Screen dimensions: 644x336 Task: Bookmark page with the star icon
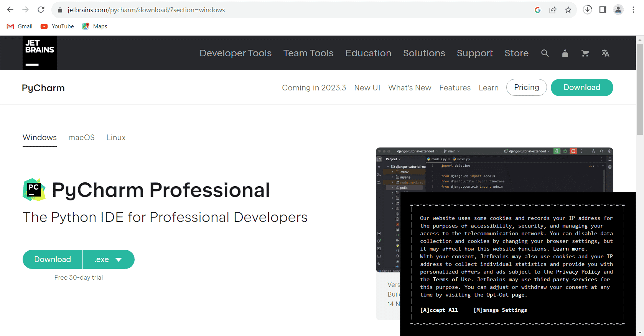tap(568, 10)
